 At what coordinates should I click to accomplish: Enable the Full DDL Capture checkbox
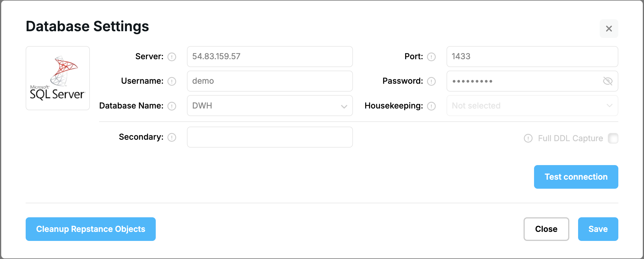(x=613, y=138)
